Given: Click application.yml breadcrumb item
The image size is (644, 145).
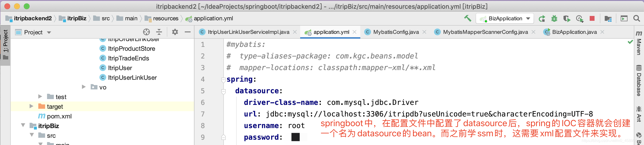Looking at the screenshot, I should tap(209, 18).
